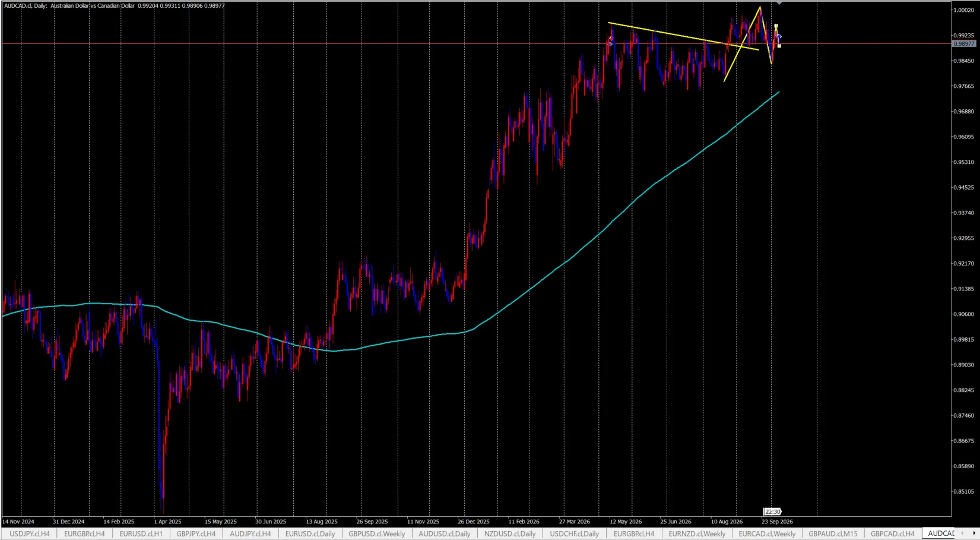Select the USDCHF.cl,Daily tab
The height and width of the screenshot is (540, 980).
tap(574, 533)
